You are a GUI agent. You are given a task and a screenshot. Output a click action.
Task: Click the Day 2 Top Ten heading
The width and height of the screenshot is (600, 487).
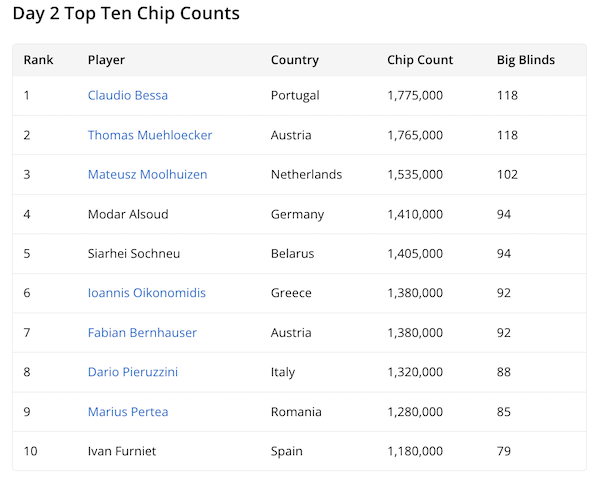126,14
